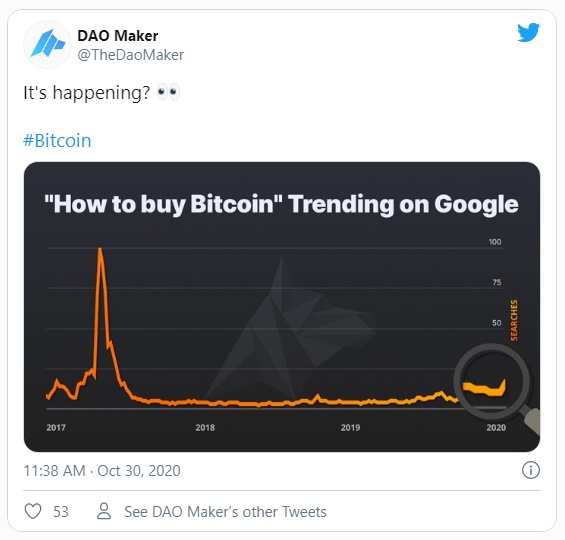565x540 pixels.
Task: Click the tweet info circle icon
Action: [530, 470]
